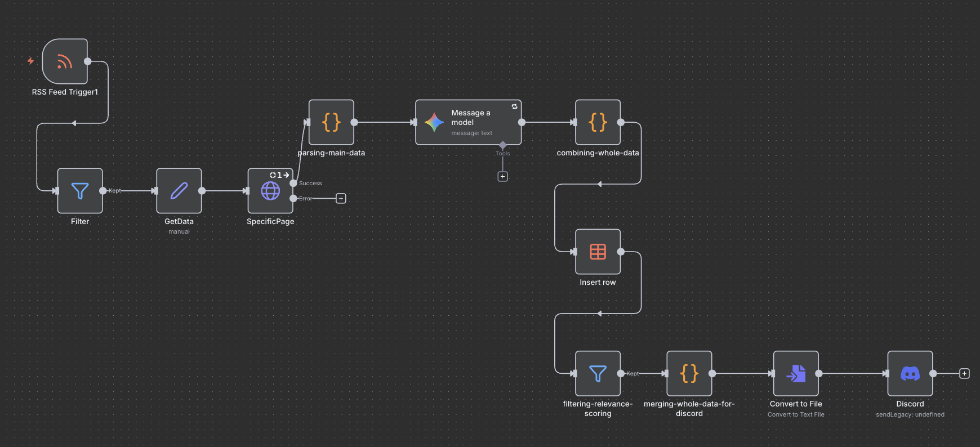Click the lightning trigger indicator beside RSS node
This screenshot has height=447, width=980.
(31, 61)
